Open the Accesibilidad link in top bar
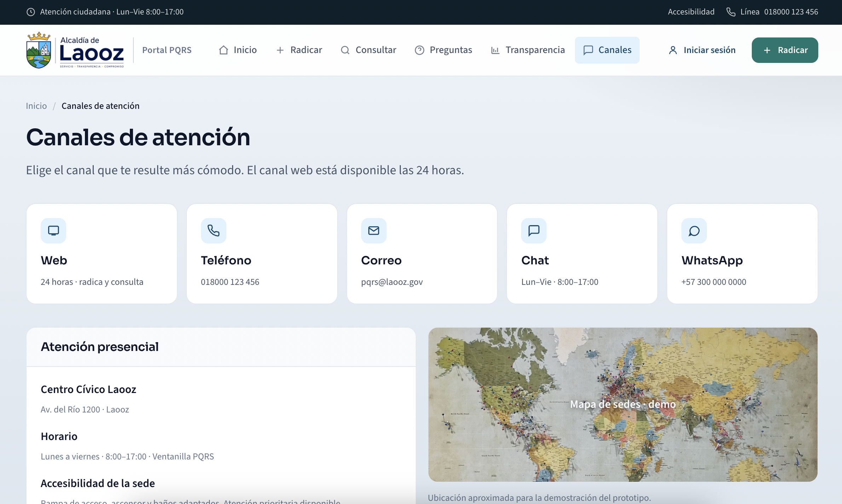This screenshot has width=842, height=504. point(691,12)
